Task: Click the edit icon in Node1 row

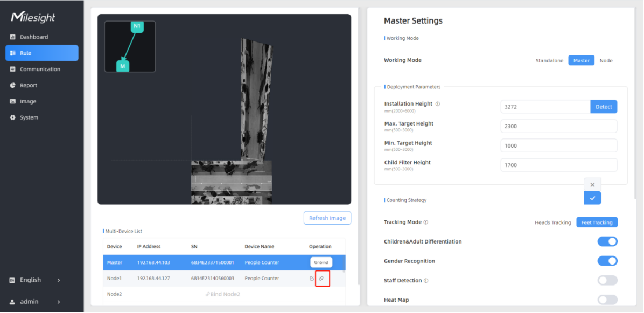Action: click(x=312, y=279)
